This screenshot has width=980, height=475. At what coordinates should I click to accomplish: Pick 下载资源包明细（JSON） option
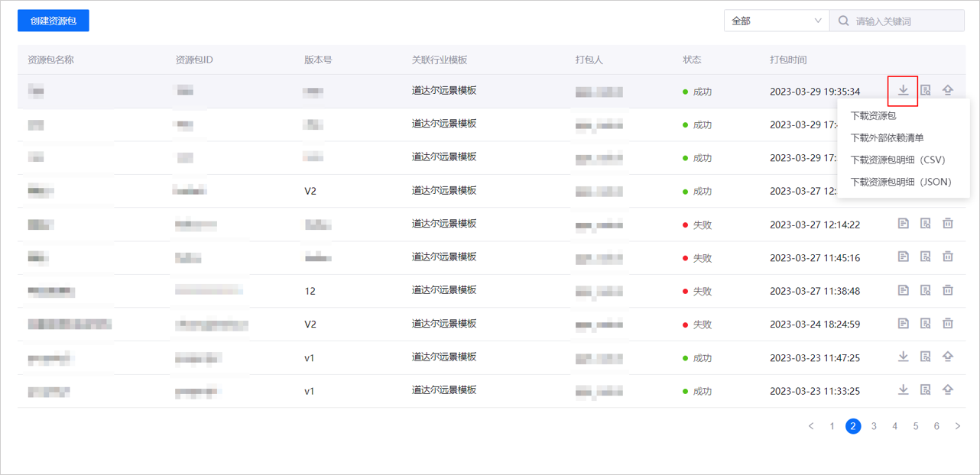click(x=900, y=183)
